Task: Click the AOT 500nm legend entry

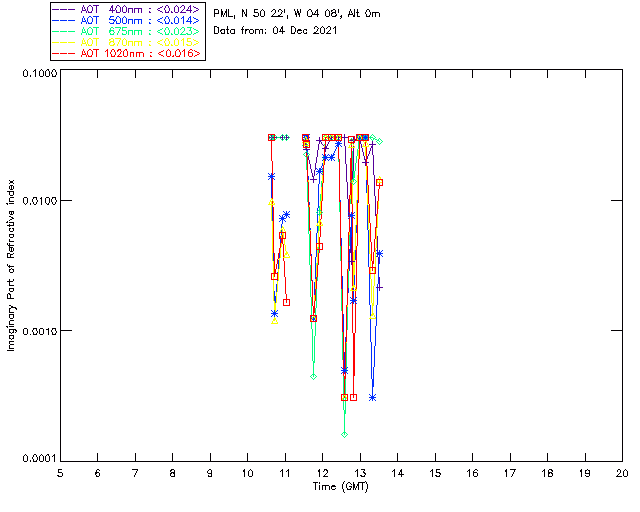Action: click(x=127, y=20)
